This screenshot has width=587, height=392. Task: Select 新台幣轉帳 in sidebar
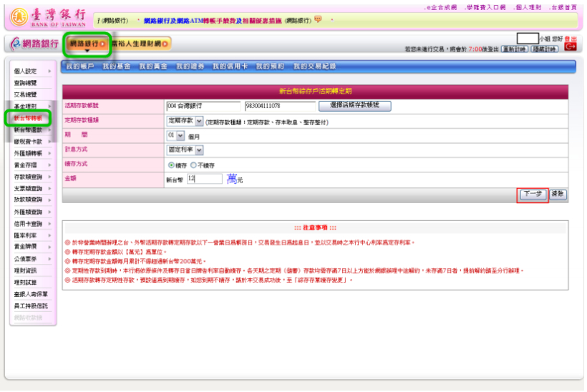tap(29, 118)
